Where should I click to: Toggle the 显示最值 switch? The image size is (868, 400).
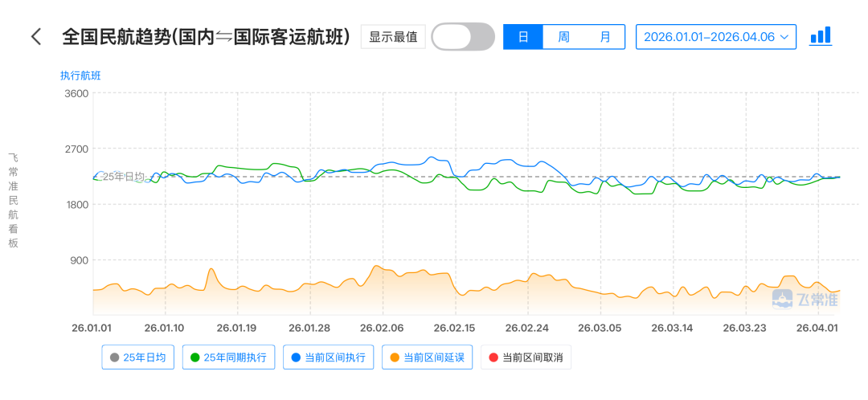(463, 37)
